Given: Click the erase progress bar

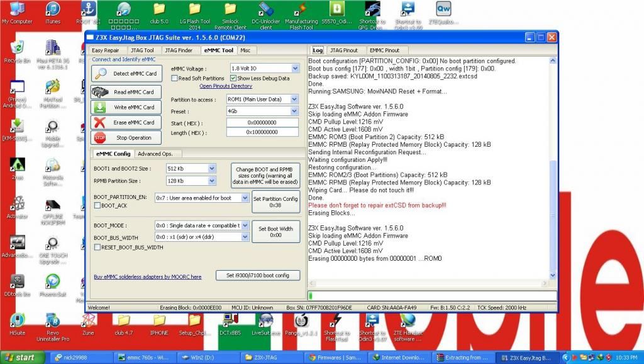Looking at the screenshot, I should 433,295.
